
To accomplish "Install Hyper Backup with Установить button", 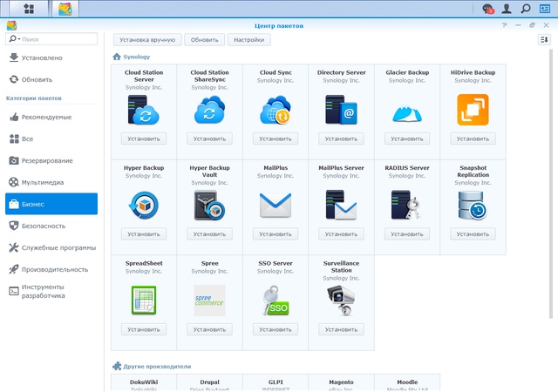I will pos(143,234).
